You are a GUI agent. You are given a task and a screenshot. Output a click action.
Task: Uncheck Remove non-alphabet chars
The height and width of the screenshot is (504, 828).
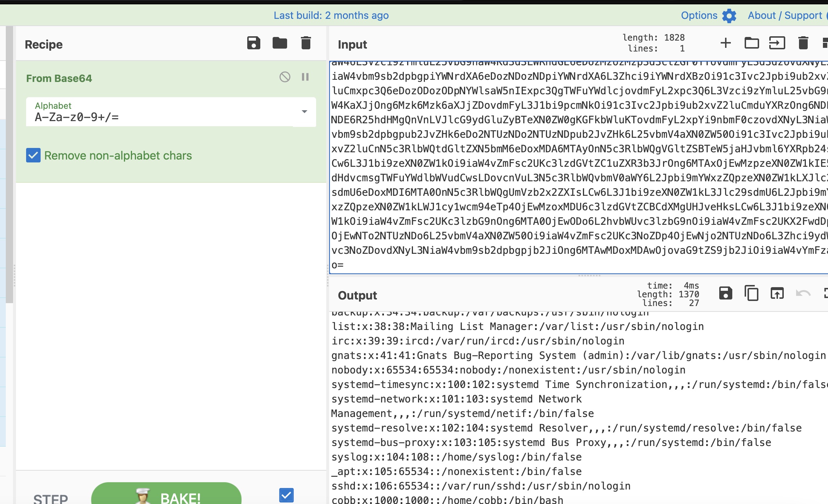(33, 156)
